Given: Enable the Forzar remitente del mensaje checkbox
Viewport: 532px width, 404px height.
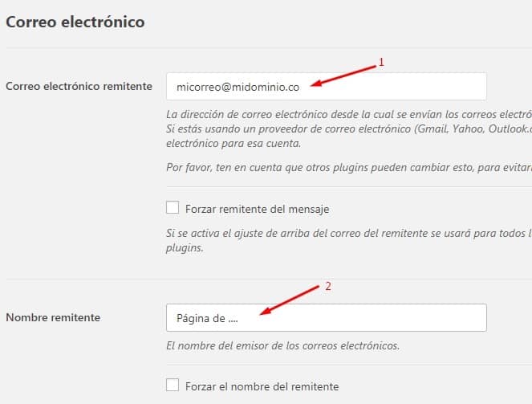Looking at the screenshot, I should [172, 208].
